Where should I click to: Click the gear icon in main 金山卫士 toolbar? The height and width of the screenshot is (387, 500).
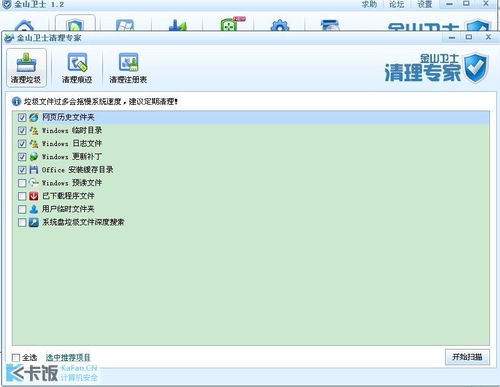279,26
